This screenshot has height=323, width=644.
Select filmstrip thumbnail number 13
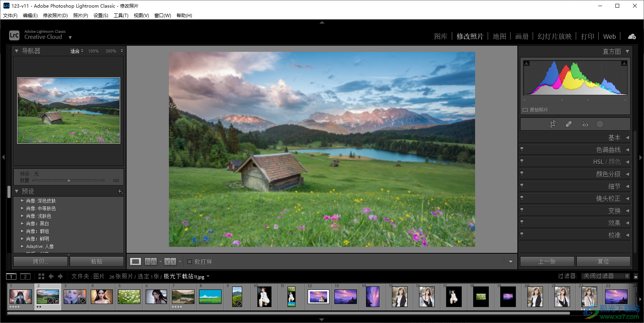pos(345,297)
